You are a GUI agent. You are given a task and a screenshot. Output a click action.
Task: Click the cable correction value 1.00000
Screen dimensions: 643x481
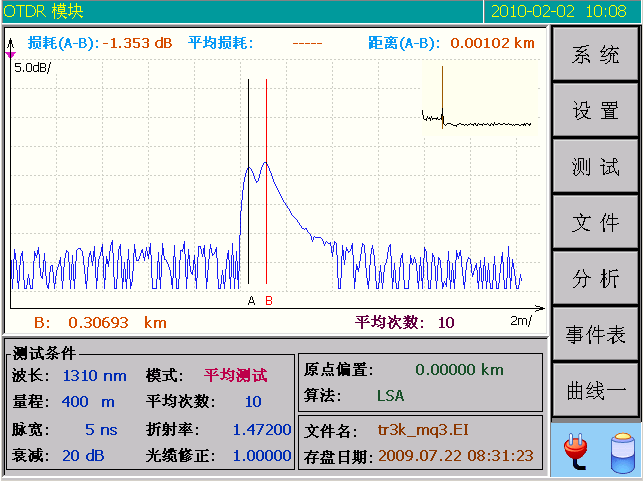point(262,456)
